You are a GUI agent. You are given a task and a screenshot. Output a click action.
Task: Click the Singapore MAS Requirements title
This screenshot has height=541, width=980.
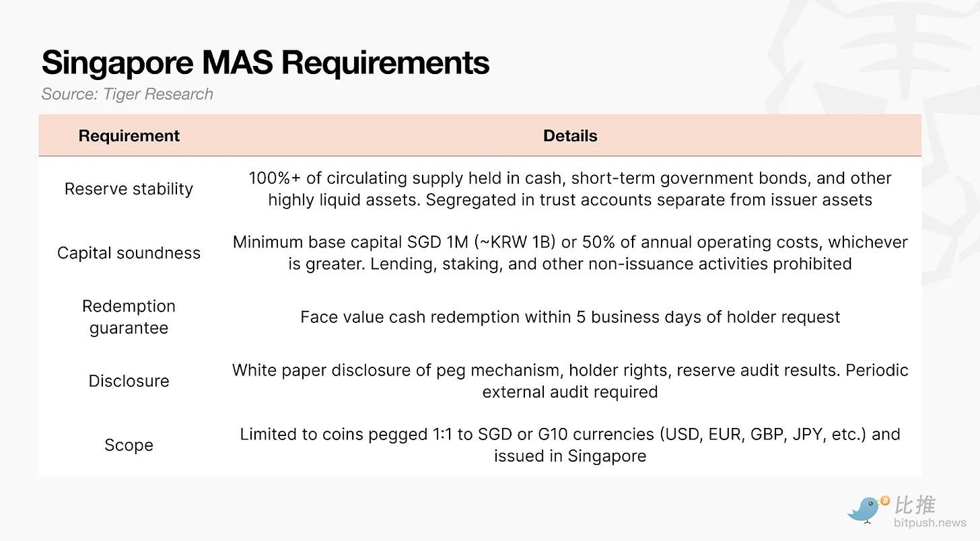[x=265, y=63]
